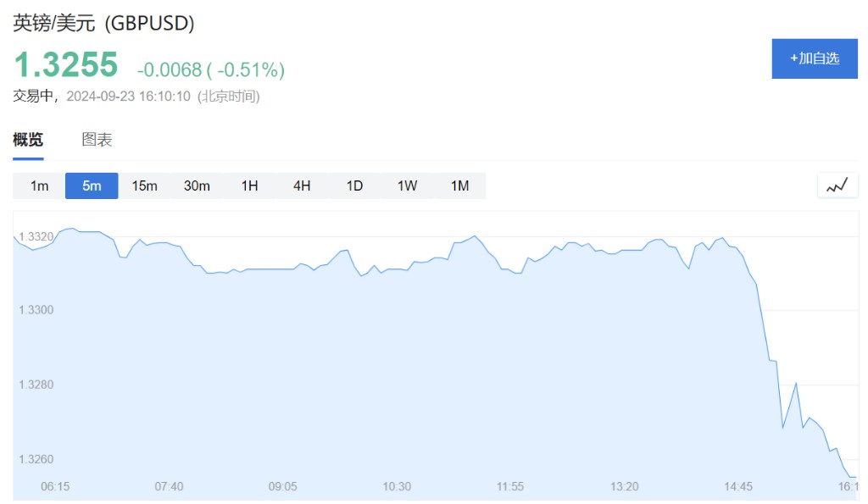
Task: Click the -0.0068 (-0.51%) change value
Action: coord(210,69)
